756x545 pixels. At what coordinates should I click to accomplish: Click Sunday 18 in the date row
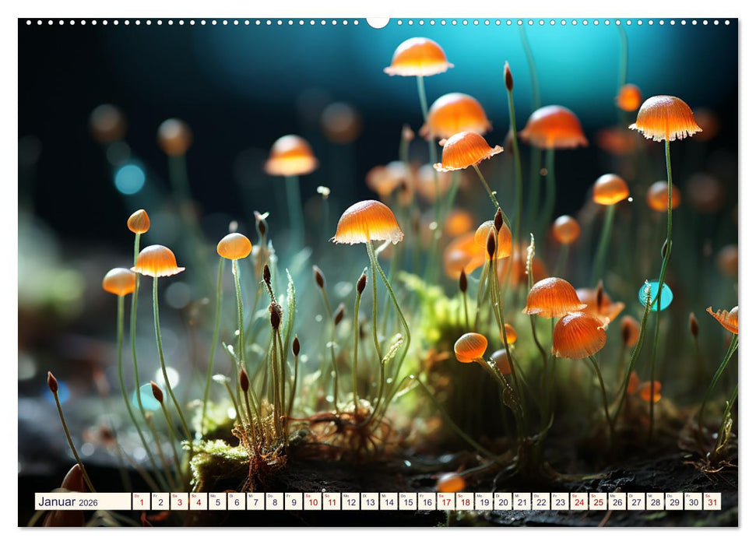(x=465, y=504)
